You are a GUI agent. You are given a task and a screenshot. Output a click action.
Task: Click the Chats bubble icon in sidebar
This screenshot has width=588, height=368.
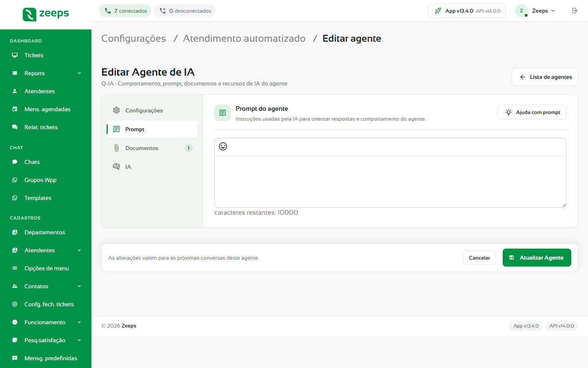click(x=15, y=162)
